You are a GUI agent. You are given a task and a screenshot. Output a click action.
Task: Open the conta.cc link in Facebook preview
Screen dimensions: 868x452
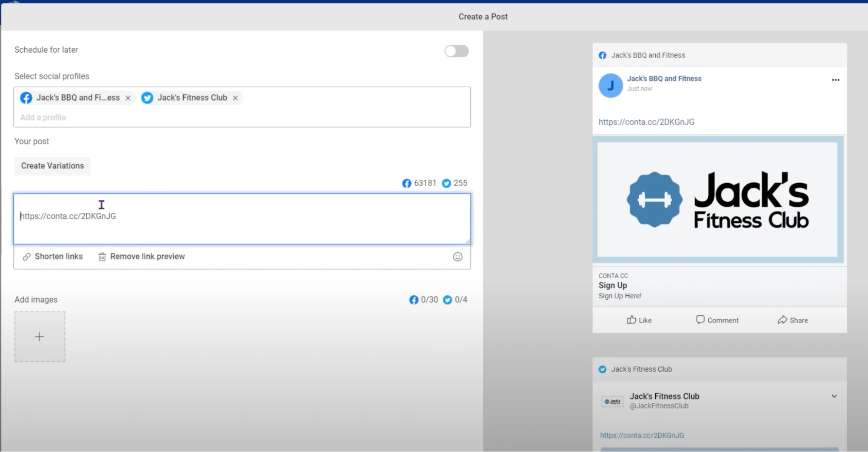[x=646, y=122]
